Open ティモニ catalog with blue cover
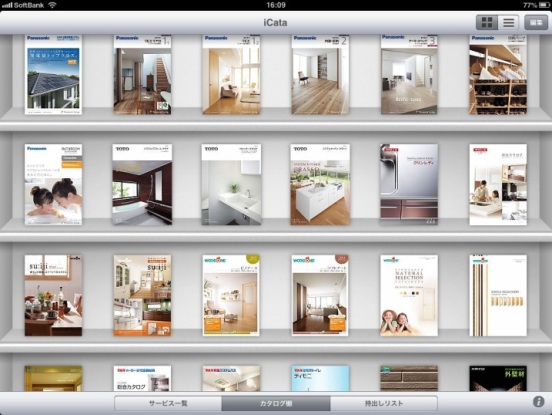Viewport: 552px width, 415px height. (x=320, y=378)
